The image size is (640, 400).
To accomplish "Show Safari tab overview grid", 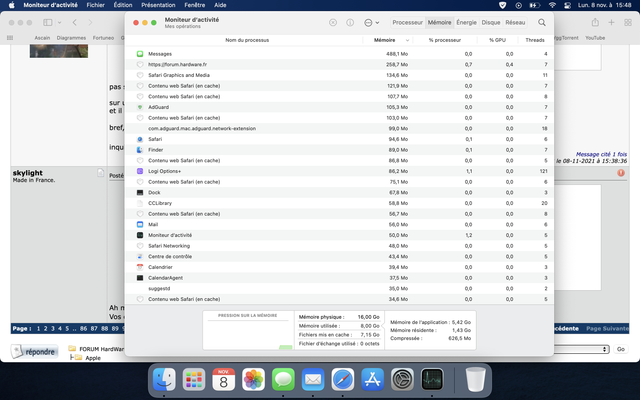I will (628, 22).
